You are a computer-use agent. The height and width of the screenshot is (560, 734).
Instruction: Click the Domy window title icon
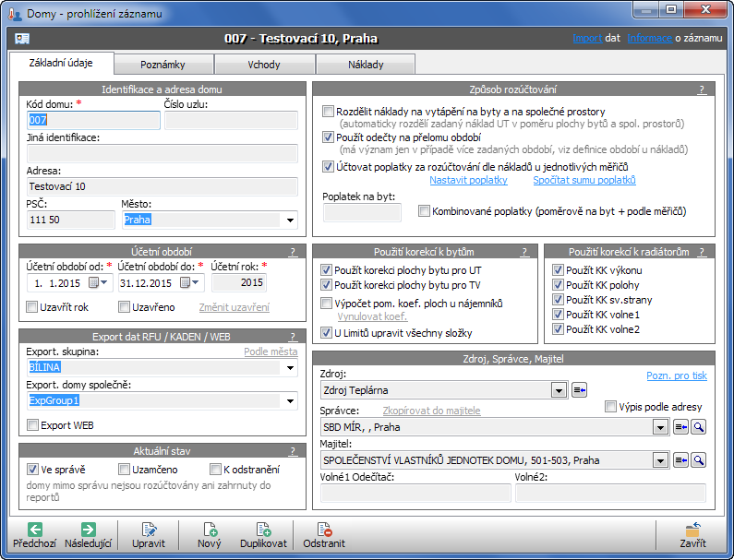click(x=15, y=14)
